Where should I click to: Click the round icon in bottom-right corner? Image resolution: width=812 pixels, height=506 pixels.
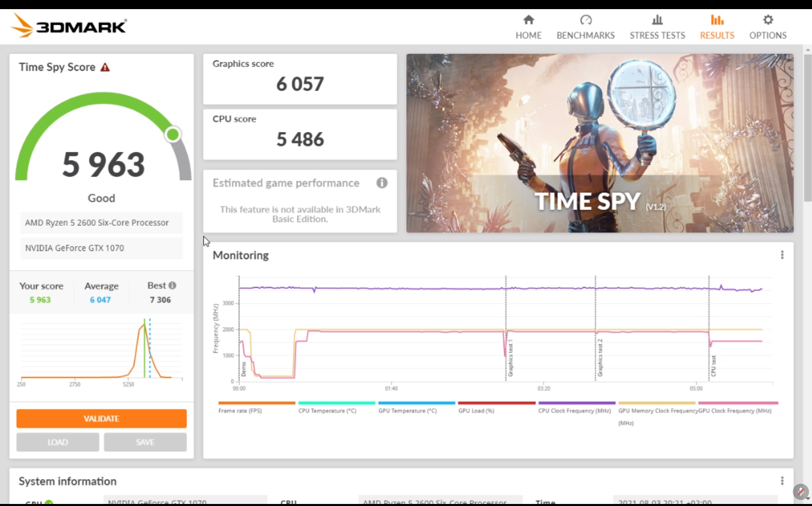coord(801,491)
